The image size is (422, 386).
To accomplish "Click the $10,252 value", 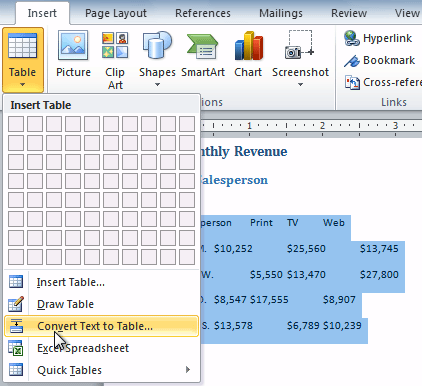I will point(233,249).
